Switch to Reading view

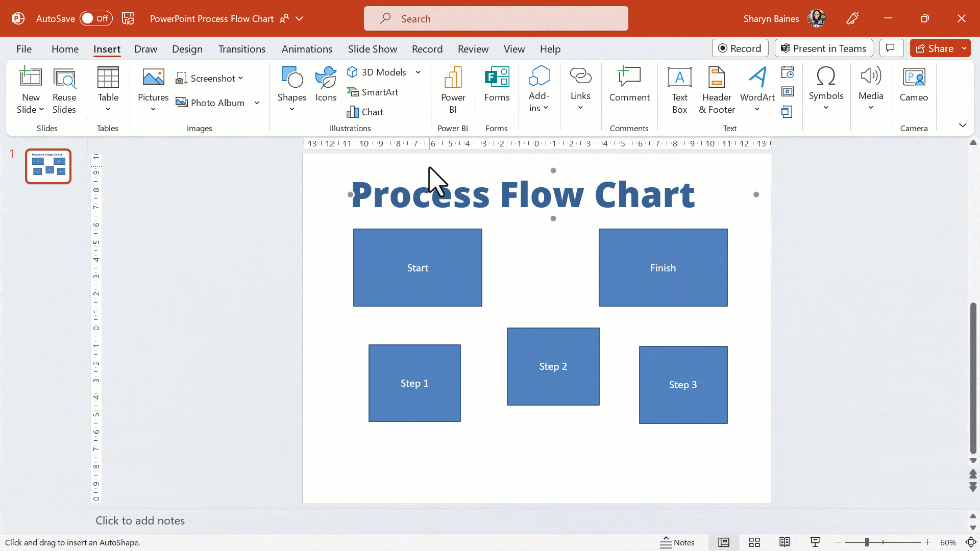[785, 542]
